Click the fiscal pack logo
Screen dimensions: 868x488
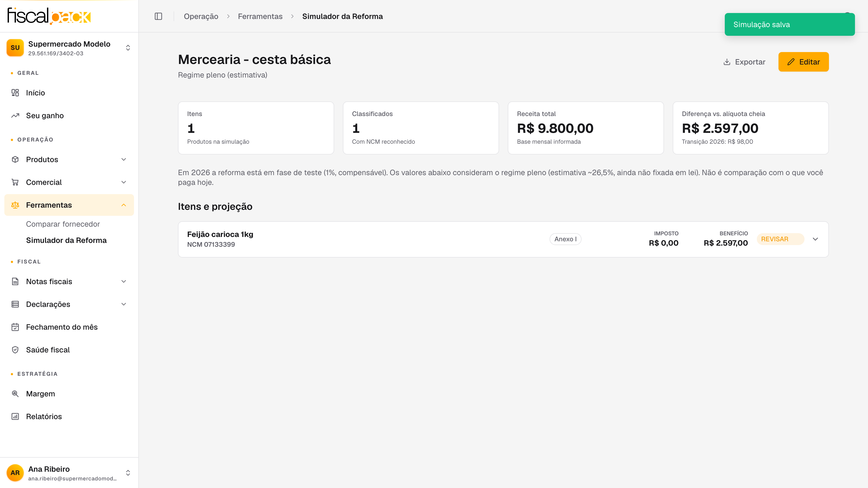coord(49,16)
